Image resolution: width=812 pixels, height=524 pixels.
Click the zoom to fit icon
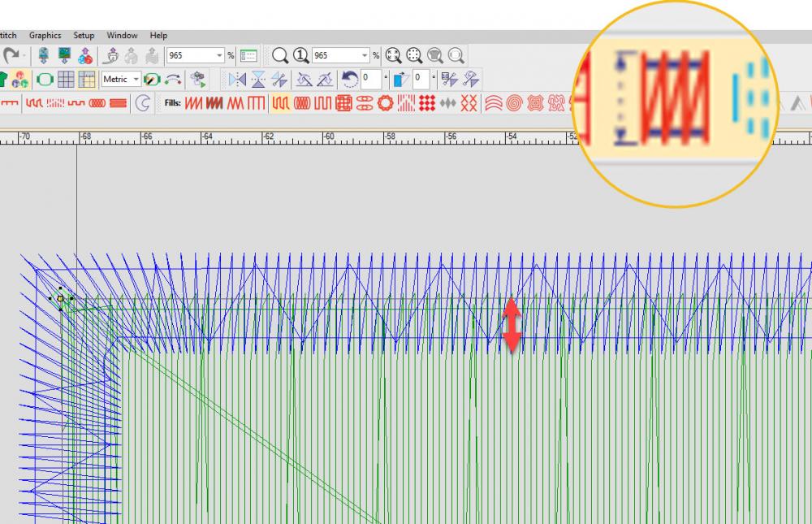[393, 55]
